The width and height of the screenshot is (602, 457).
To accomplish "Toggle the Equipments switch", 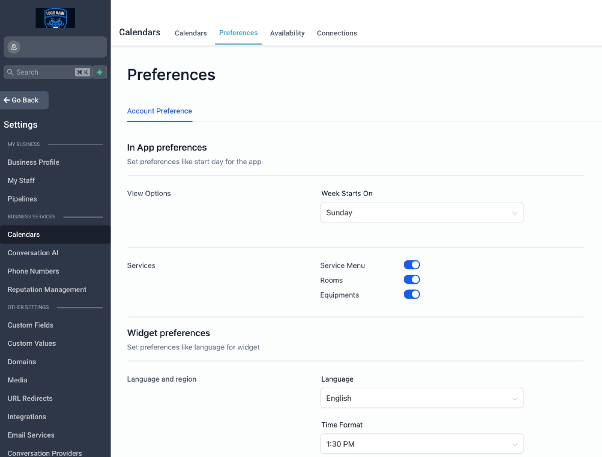I will [x=412, y=295].
